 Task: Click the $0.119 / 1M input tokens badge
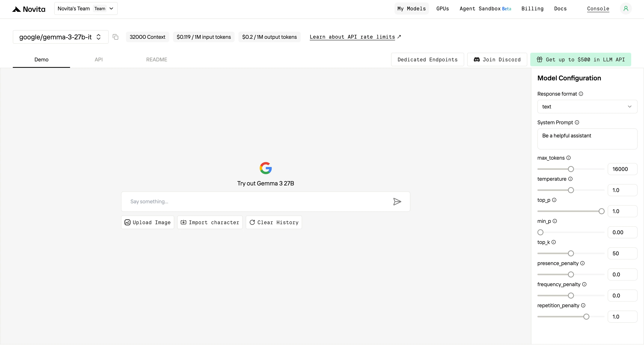[204, 37]
